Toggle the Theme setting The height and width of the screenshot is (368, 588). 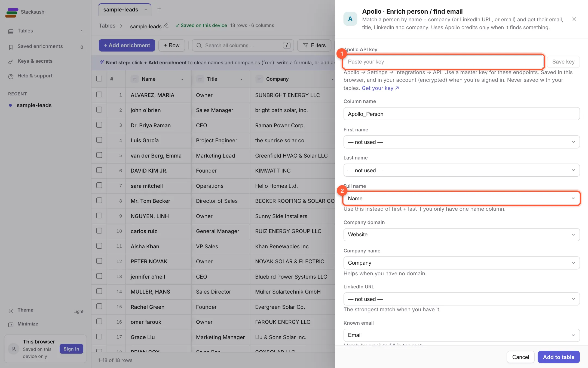tap(45, 310)
